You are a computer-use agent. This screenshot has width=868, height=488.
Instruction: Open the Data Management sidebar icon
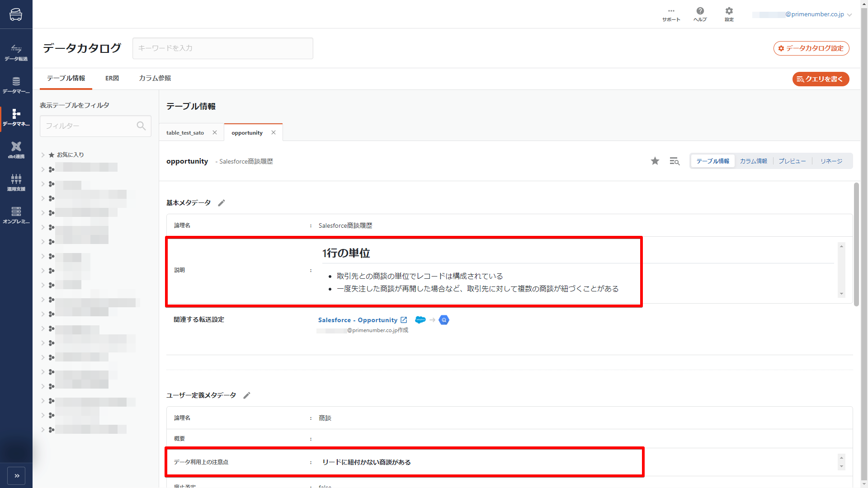16,117
